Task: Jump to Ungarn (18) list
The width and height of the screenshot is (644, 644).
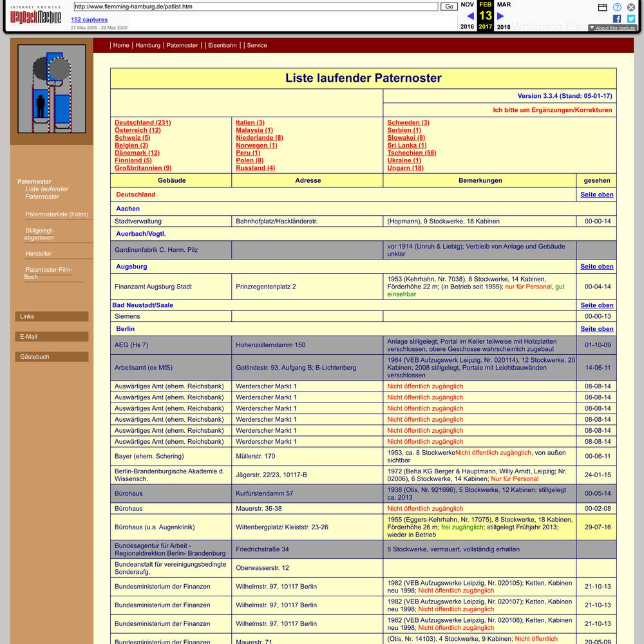Action: 405,167
